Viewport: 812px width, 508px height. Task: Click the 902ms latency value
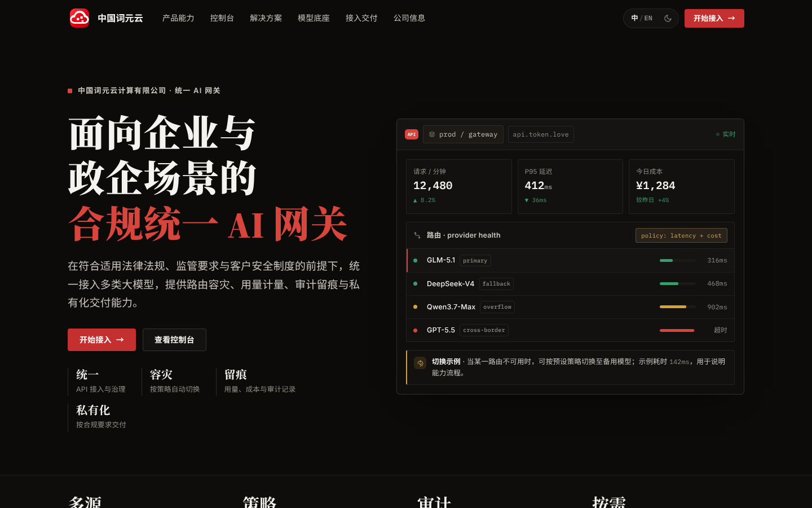pyautogui.click(x=717, y=307)
